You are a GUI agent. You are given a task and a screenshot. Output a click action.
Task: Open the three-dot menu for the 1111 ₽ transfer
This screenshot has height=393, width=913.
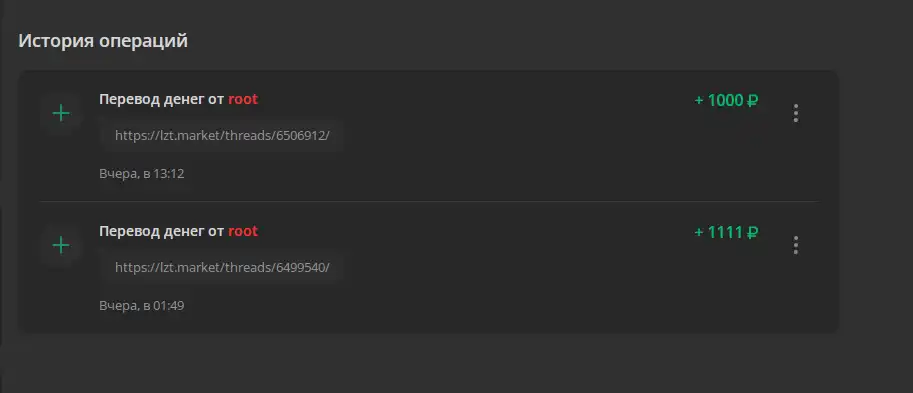(x=796, y=245)
